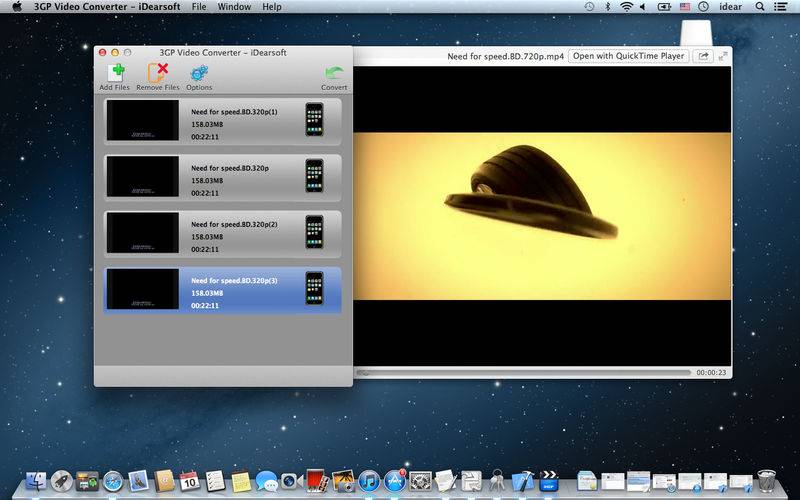This screenshot has height=500, width=800.
Task: Click the phone icon for Need for speed.8D.320p(2)
Action: [314, 232]
